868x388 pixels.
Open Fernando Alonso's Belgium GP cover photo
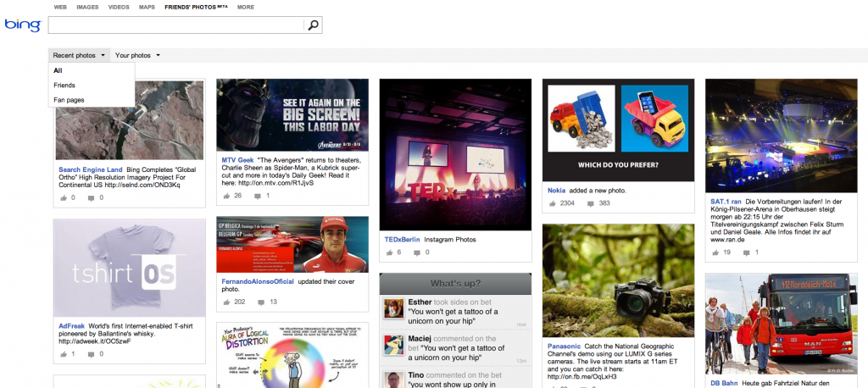292,244
